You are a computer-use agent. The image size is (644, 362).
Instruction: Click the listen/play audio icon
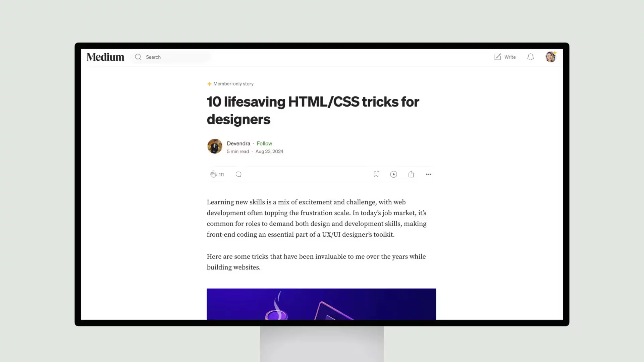tap(394, 174)
